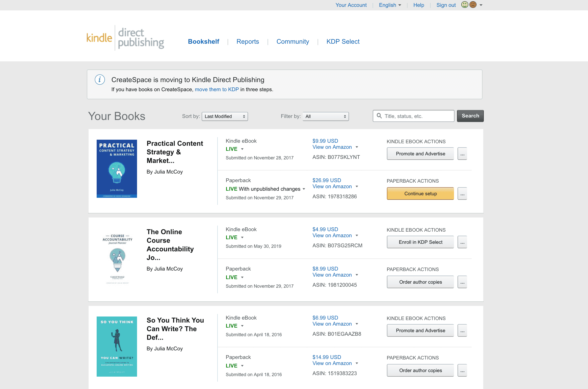Click the info icon in CreateSpace notice
Screen dimensions: 588x389
click(100, 80)
